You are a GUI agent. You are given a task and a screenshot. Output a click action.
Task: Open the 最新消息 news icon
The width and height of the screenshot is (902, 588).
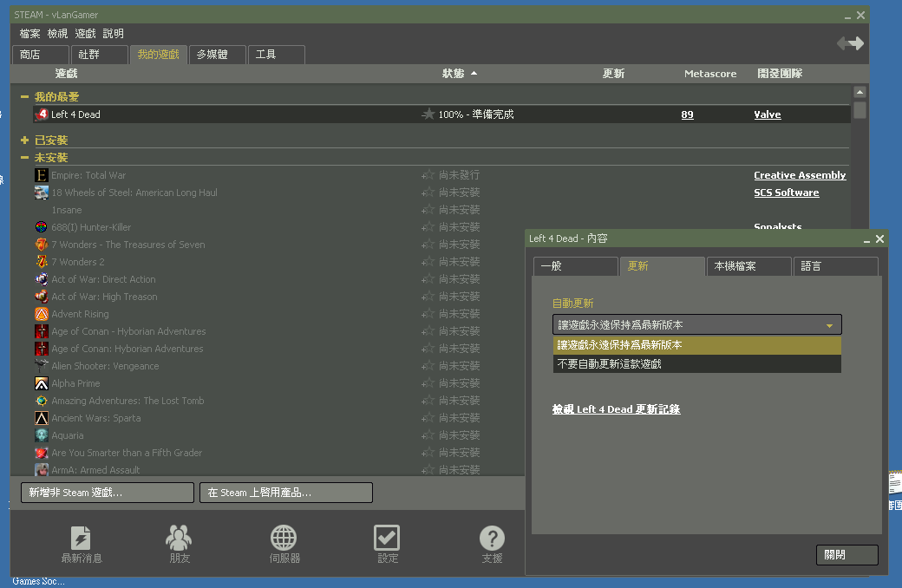(81, 538)
